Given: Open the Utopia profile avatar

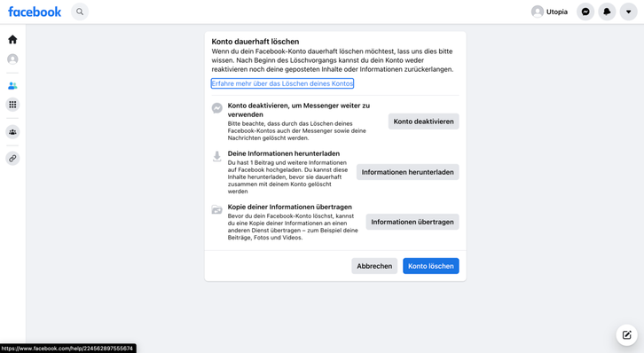Looking at the screenshot, I should click(538, 12).
